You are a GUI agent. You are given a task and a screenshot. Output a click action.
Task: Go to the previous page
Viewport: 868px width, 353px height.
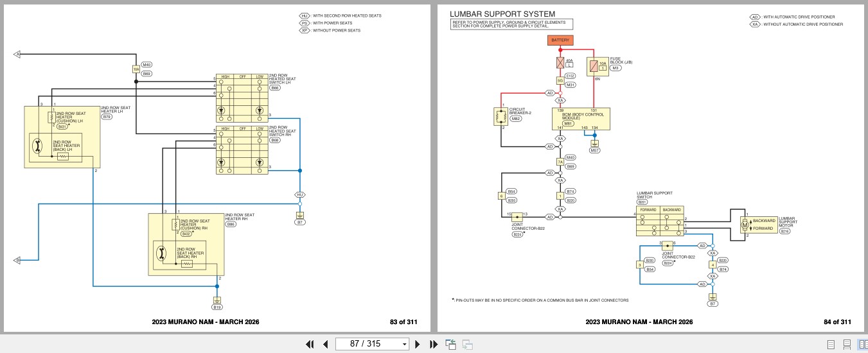click(x=325, y=344)
